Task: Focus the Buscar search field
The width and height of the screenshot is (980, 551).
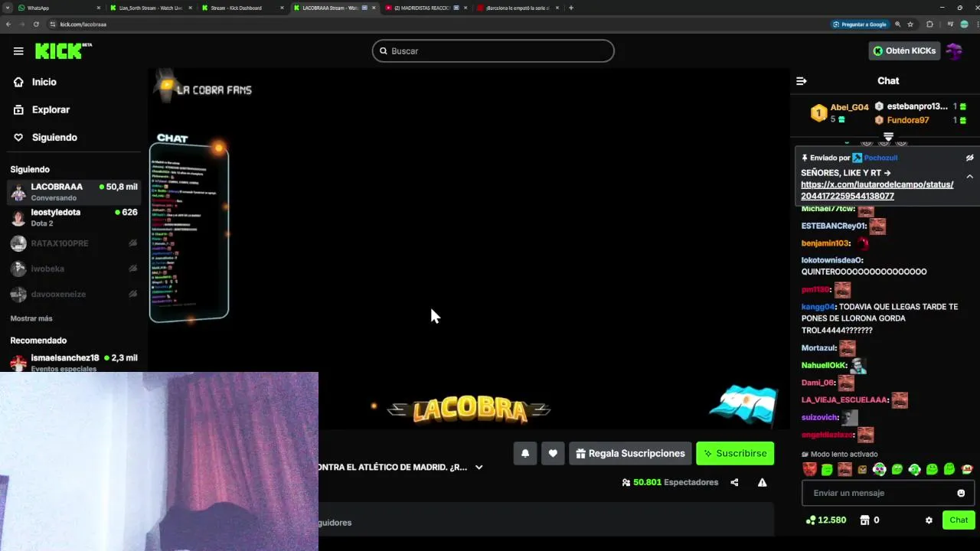Action: click(493, 51)
